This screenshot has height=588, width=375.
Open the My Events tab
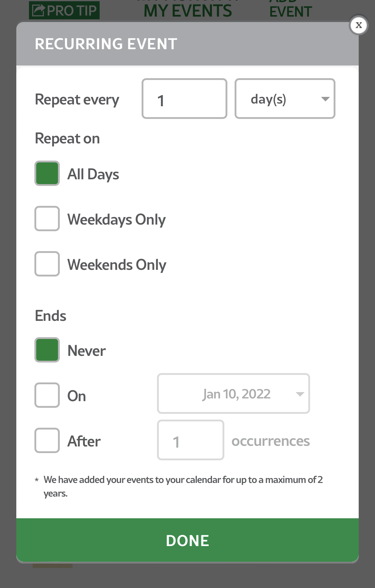[187, 11]
